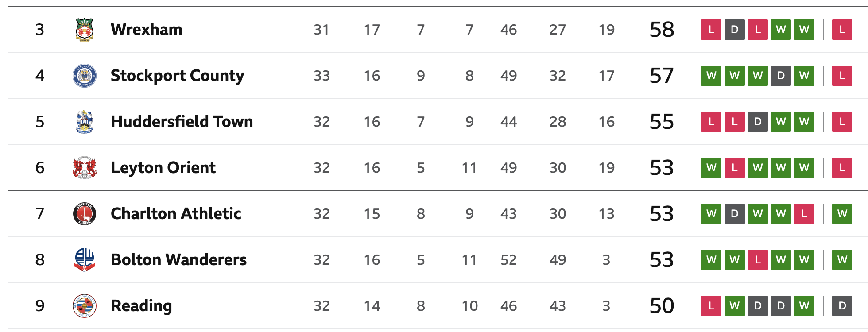Viewport: 868px width, 332px height.
Task: Select the Huddersfield Town team name
Action: pyautogui.click(x=182, y=122)
